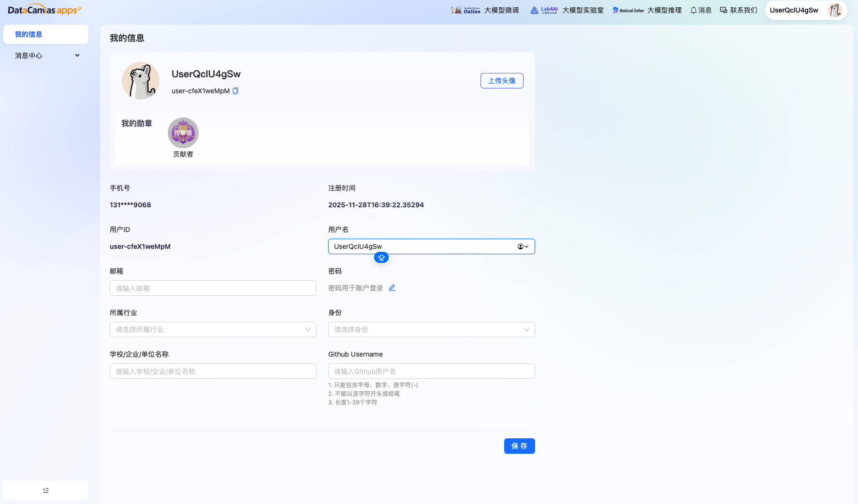Copy user ID with the copy icon

(x=235, y=90)
